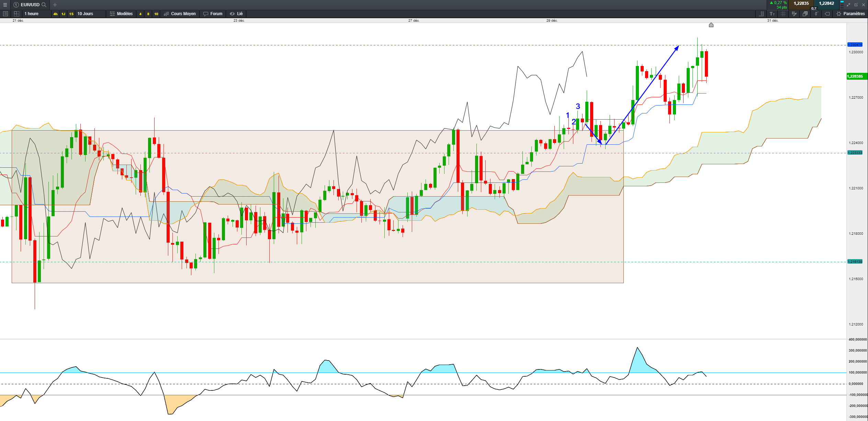Load template shortcut 10
The height and width of the screenshot is (421, 868).
pos(156,14)
